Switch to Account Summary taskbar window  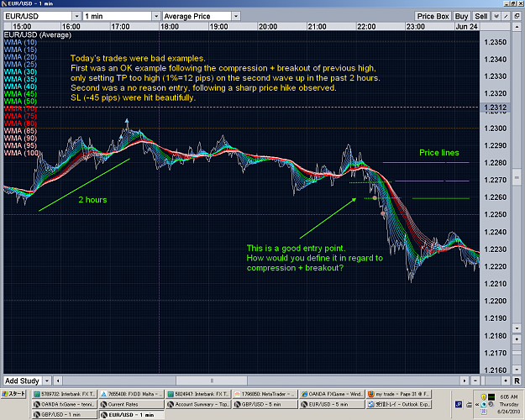(x=198, y=404)
